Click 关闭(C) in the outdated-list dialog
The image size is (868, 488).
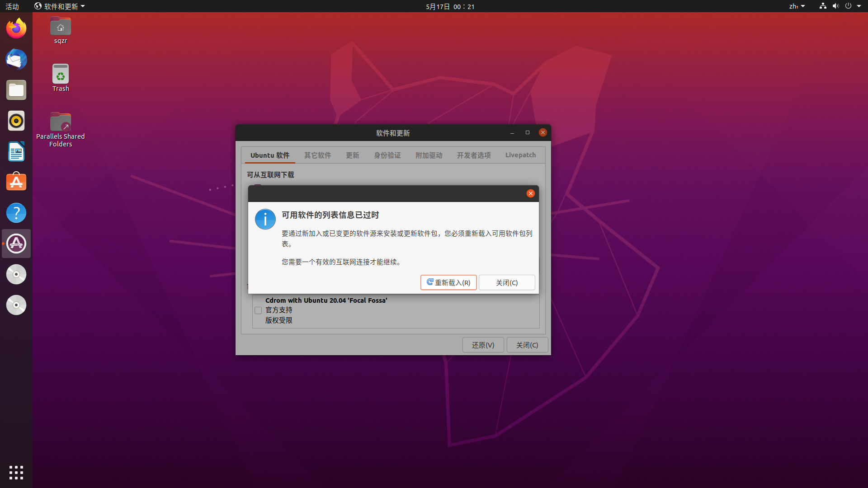[x=507, y=282]
